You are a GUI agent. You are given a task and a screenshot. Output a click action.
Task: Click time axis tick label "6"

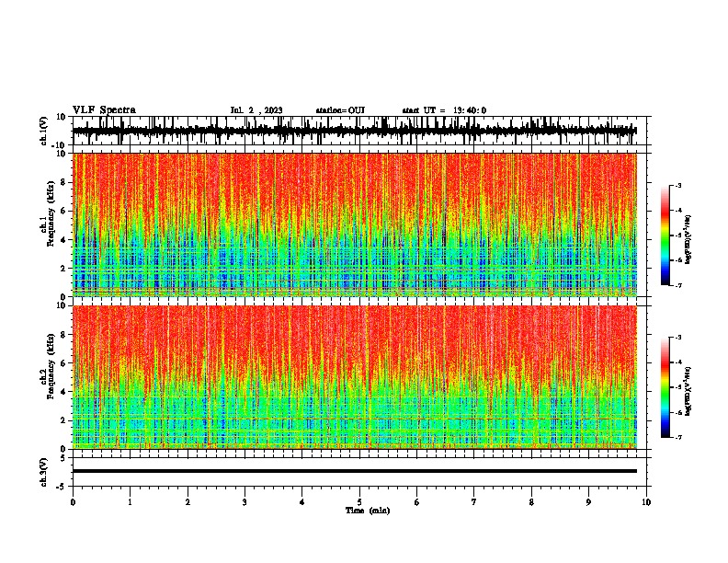(417, 502)
